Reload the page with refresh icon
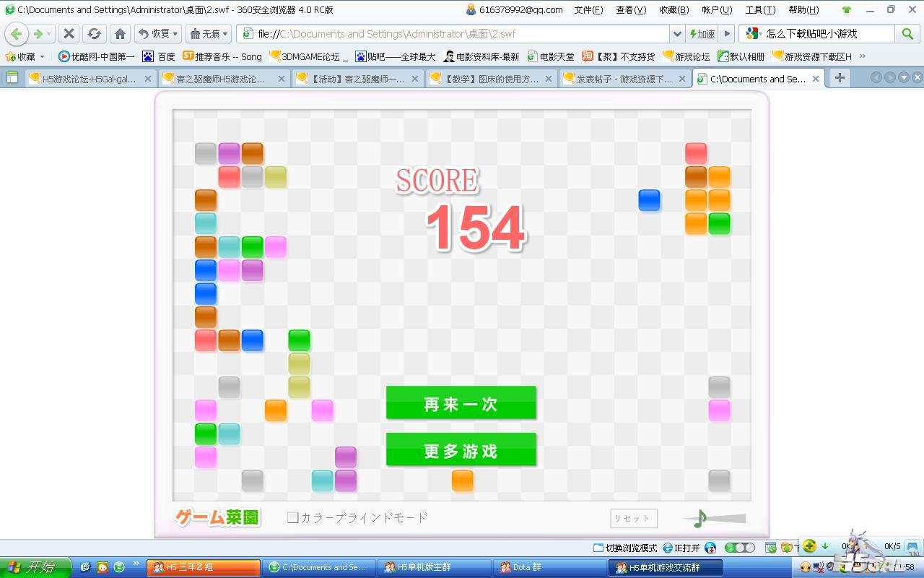924x578 pixels. [94, 34]
